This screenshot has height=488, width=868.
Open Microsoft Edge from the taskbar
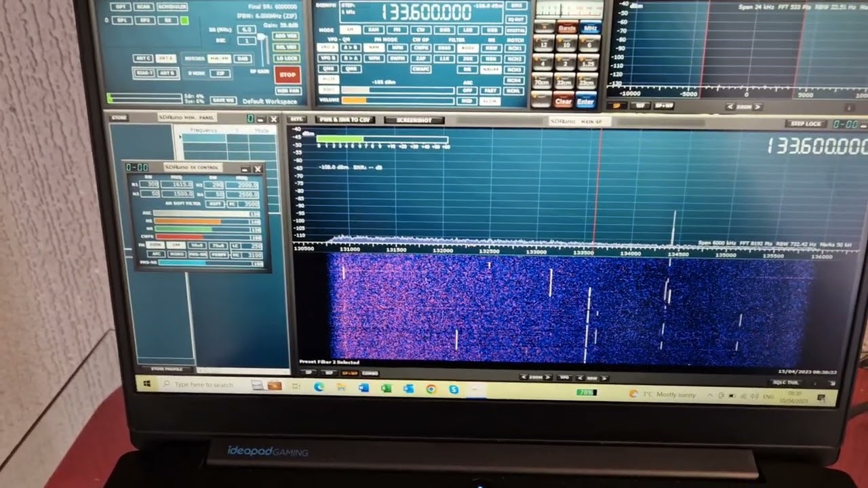click(x=319, y=388)
